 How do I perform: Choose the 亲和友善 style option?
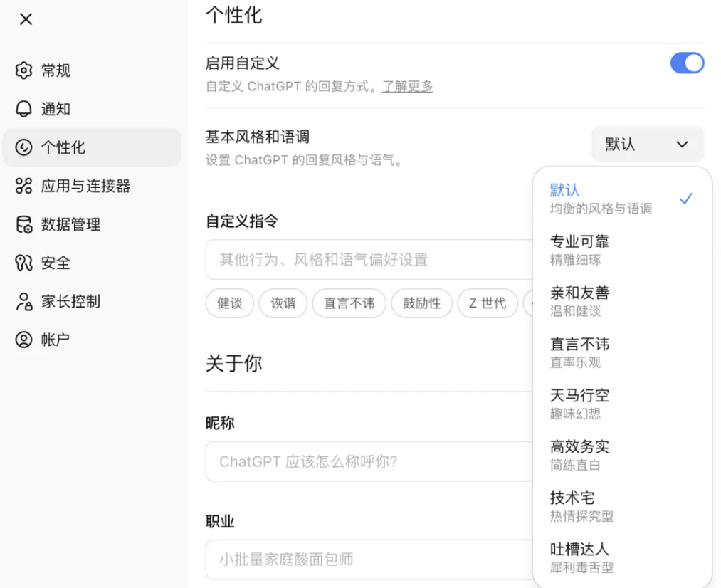(x=622, y=302)
